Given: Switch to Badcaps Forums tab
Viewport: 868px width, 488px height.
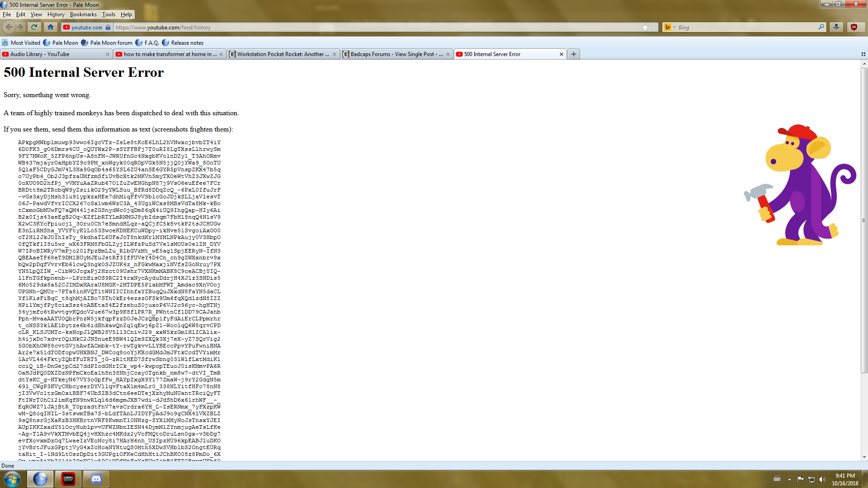Looking at the screenshot, I should (x=393, y=54).
